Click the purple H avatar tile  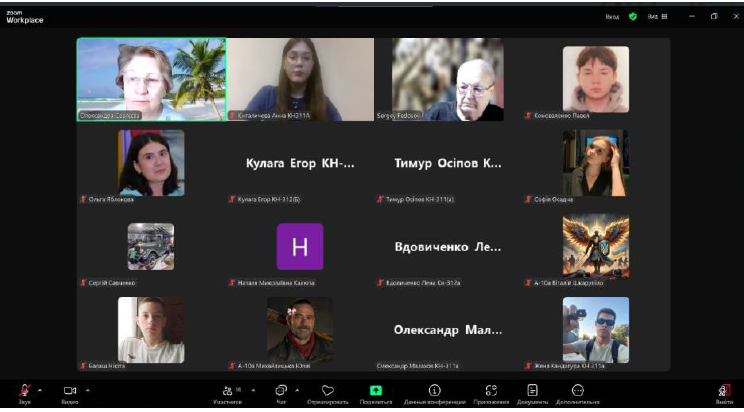[x=300, y=246]
